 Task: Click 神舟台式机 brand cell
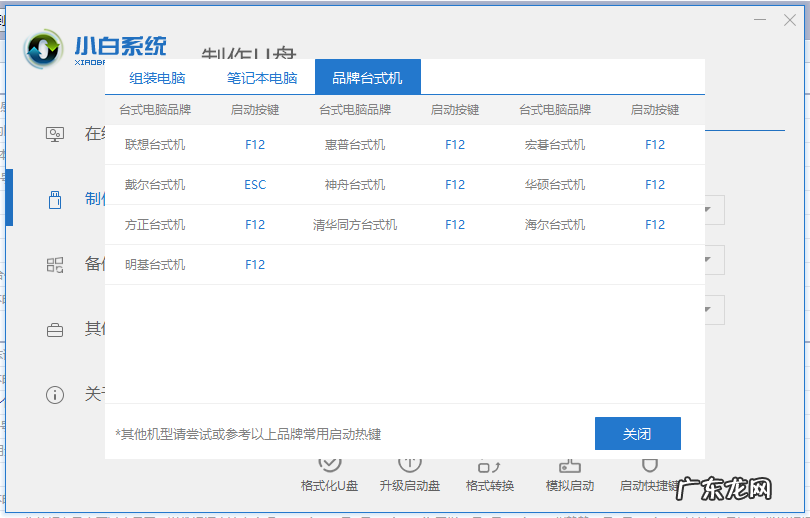click(x=355, y=185)
